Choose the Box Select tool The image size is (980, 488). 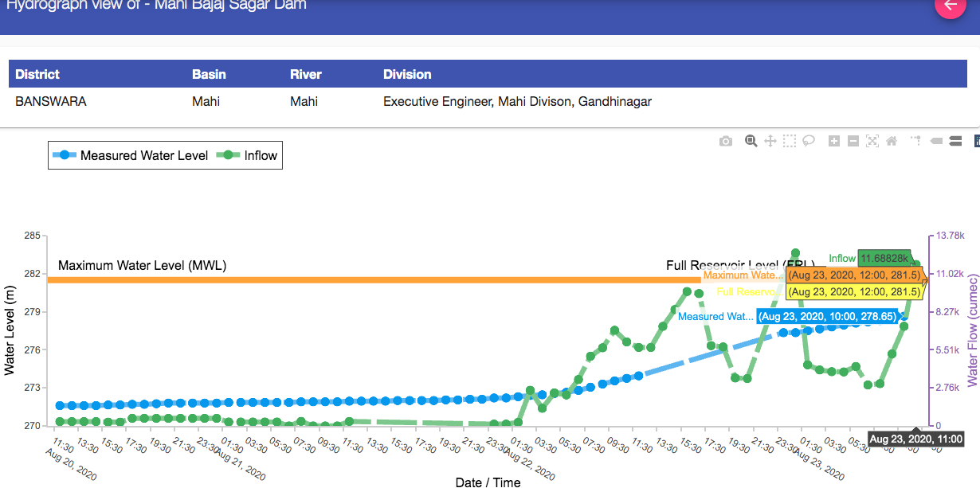click(x=790, y=141)
